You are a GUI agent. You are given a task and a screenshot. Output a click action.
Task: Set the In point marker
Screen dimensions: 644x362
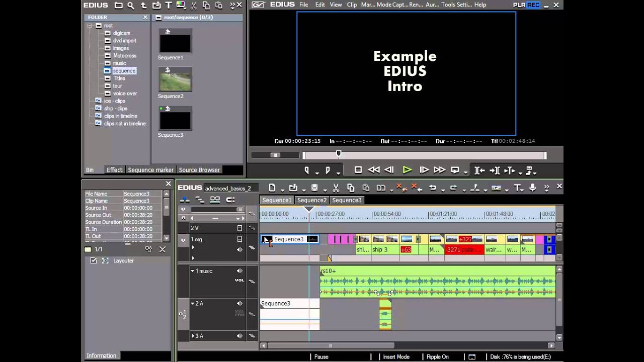[307, 170]
